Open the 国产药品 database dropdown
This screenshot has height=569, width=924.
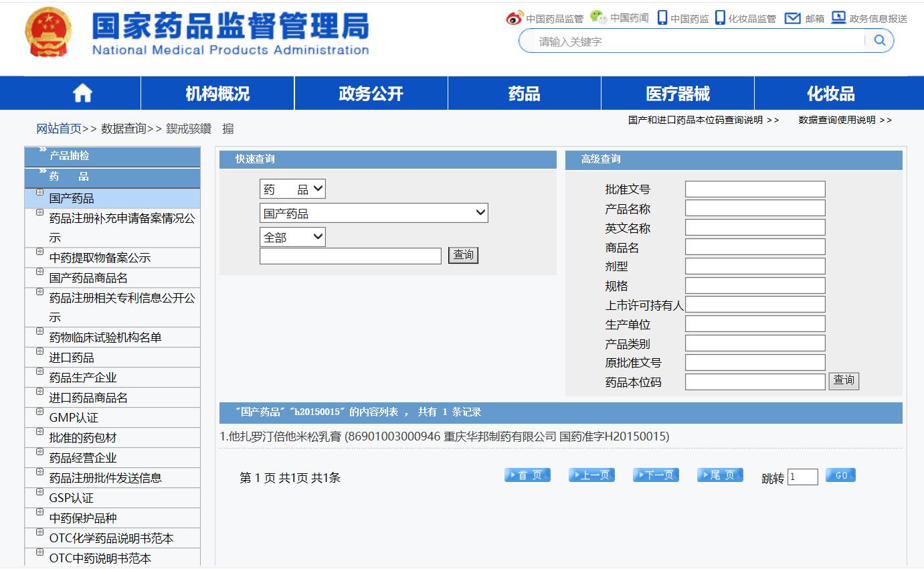(x=374, y=213)
